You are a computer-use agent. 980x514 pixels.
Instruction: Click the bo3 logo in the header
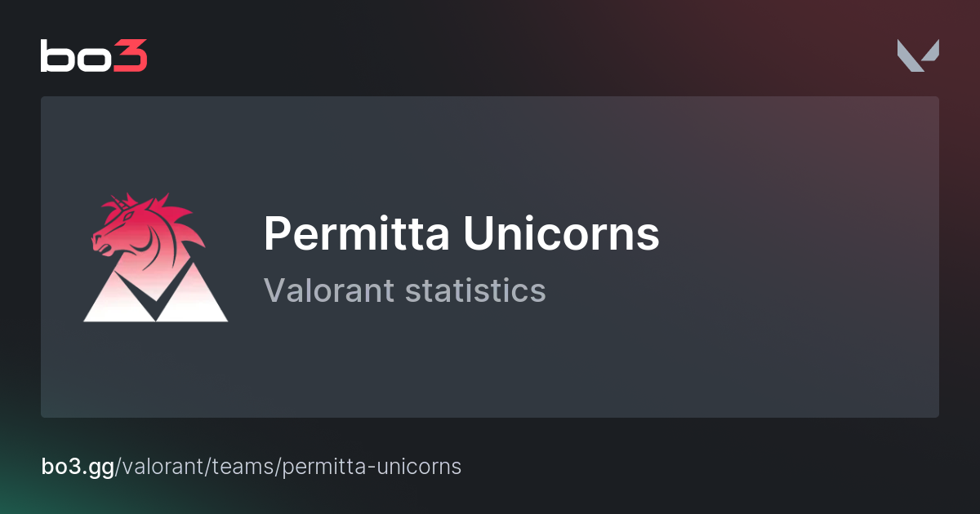point(94,56)
